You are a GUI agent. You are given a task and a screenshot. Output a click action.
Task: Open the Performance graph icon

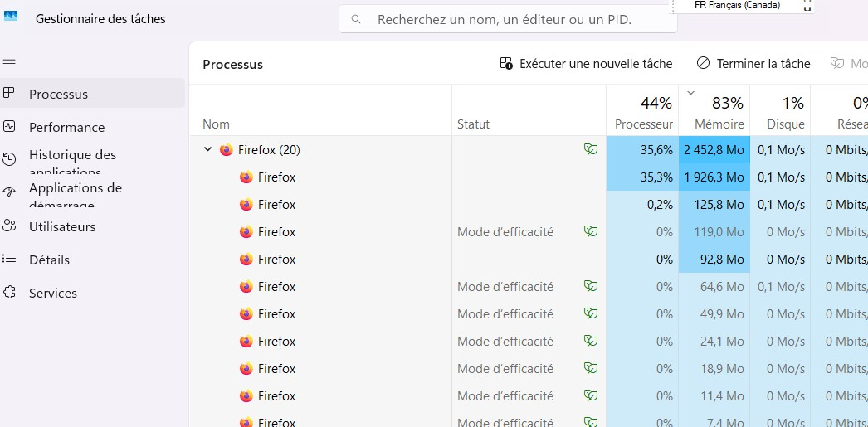[x=9, y=127]
